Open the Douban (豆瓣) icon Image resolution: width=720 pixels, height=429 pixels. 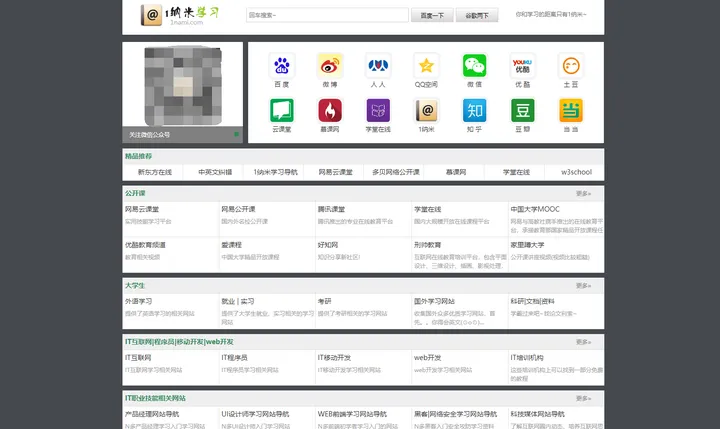(523, 110)
